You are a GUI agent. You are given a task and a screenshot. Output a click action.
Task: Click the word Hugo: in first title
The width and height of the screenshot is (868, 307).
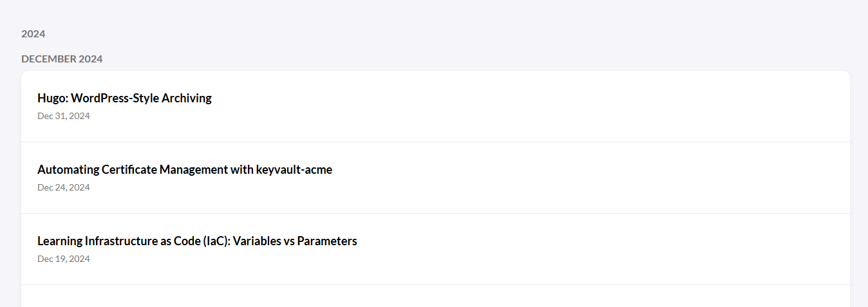53,98
